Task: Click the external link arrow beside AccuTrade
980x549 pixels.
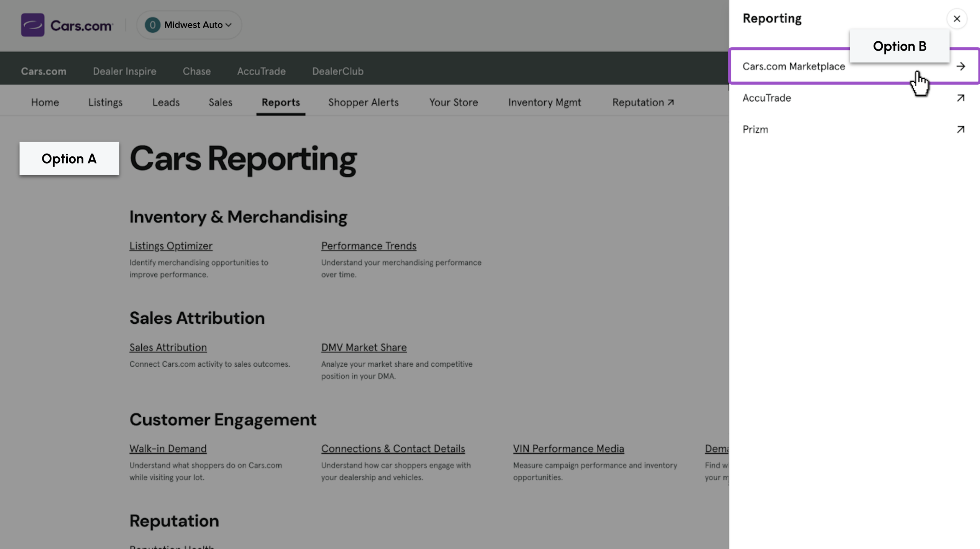Action: click(x=960, y=98)
